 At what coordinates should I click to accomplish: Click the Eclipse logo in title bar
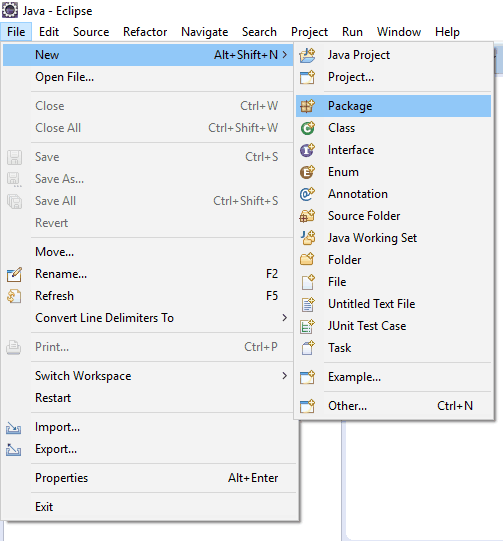point(10,10)
